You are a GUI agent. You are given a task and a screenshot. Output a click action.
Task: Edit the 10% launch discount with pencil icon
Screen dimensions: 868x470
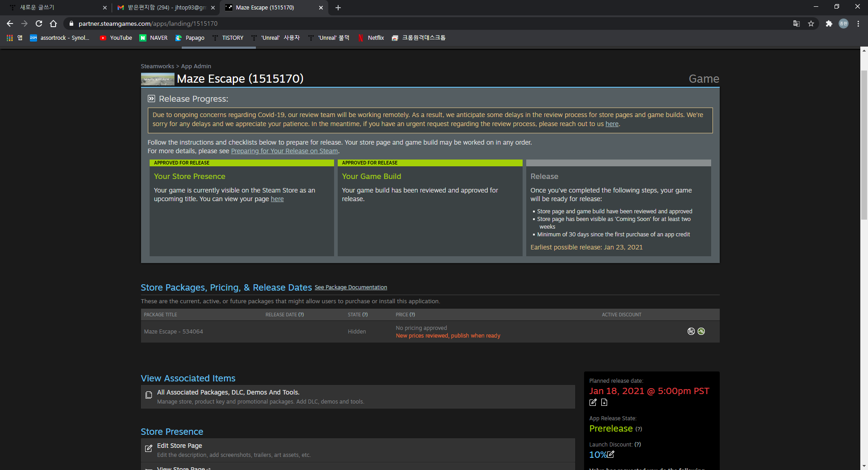tap(611, 455)
